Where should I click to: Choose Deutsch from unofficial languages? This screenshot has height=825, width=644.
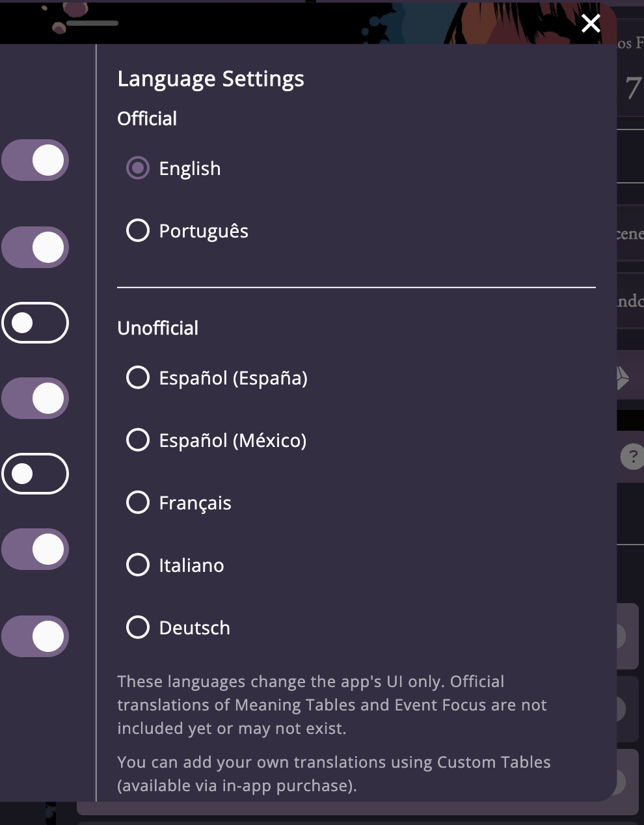pos(138,627)
